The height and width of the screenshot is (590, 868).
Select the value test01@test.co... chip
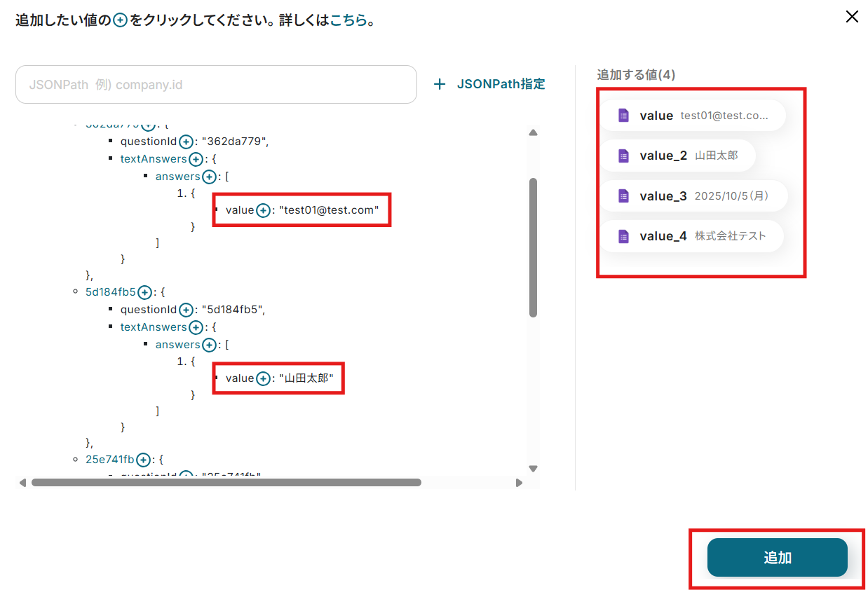tap(691, 116)
